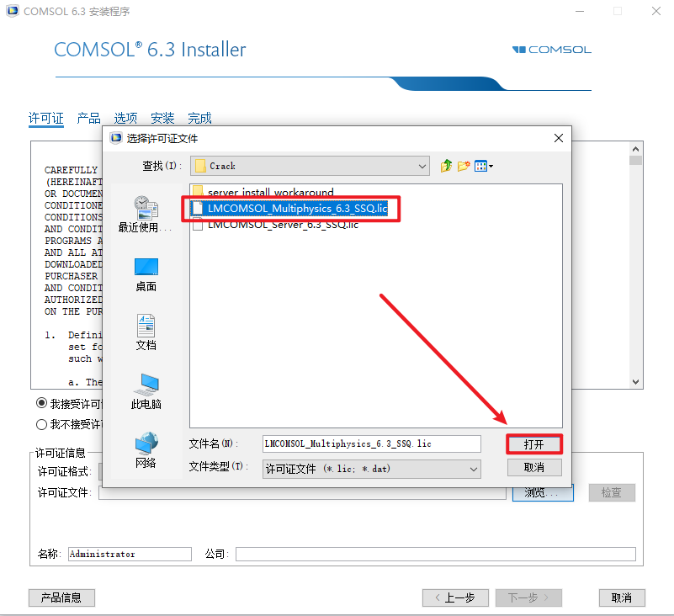The image size is (674, 616).
Task: Switch to 选项 tab
Action: coord(125,118)
